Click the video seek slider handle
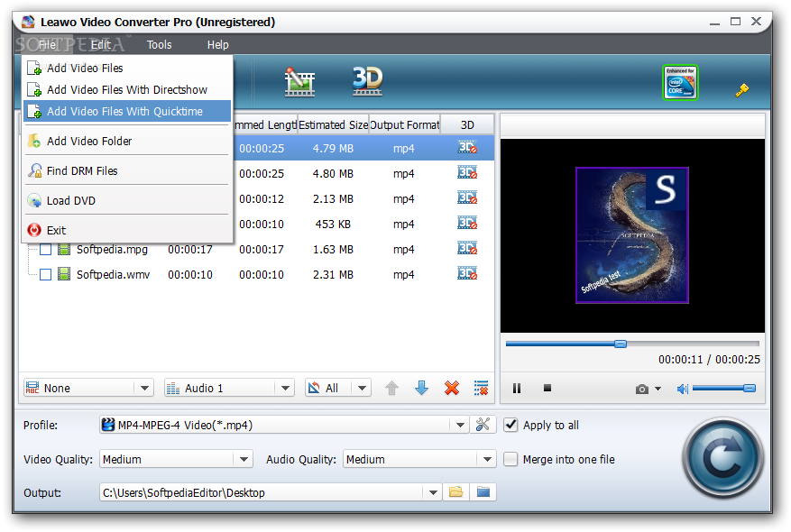 point(621,344)
